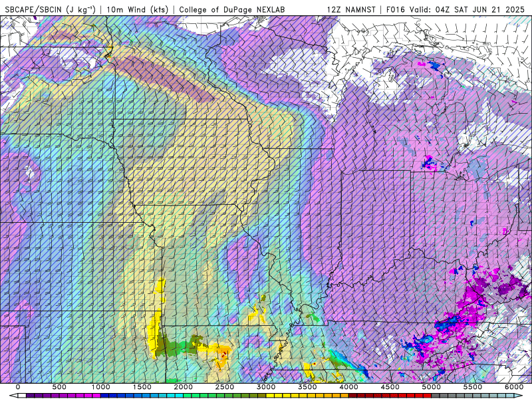This screenshot has width=532, height=399.
Task: Click the left arrow end of color bar
Action: coord(13,396)
